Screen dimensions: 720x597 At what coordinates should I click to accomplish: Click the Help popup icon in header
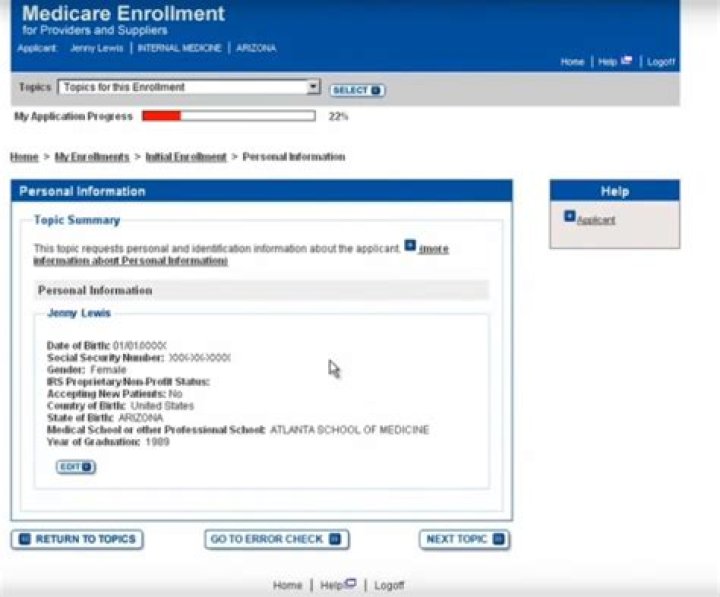[x=626, y=60]
